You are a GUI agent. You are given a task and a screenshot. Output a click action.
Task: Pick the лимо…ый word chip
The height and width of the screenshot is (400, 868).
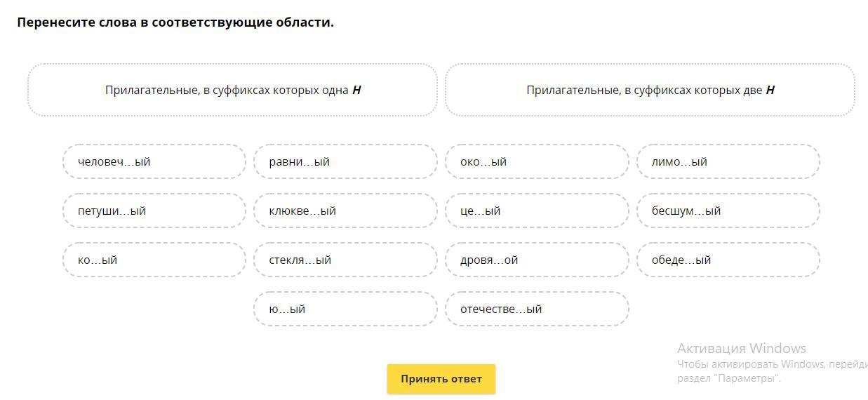(x=728, y=162)
